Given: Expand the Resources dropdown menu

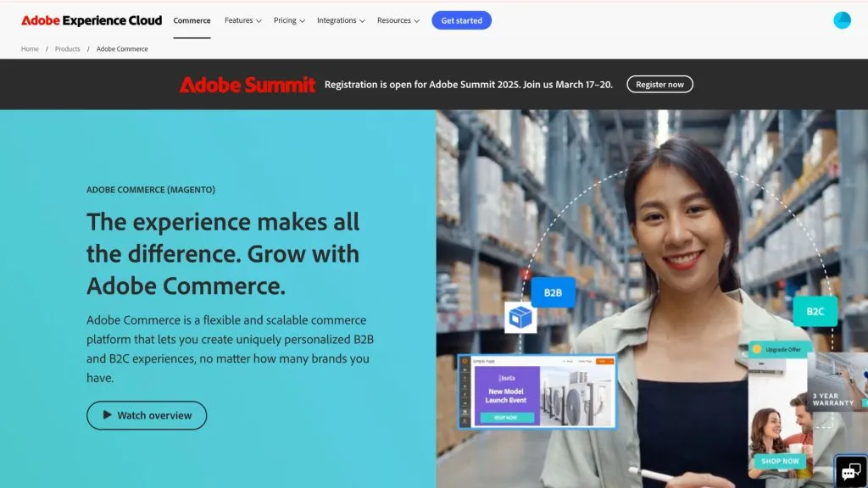Looking at the screenshot, I should click(x=398, y=20).
